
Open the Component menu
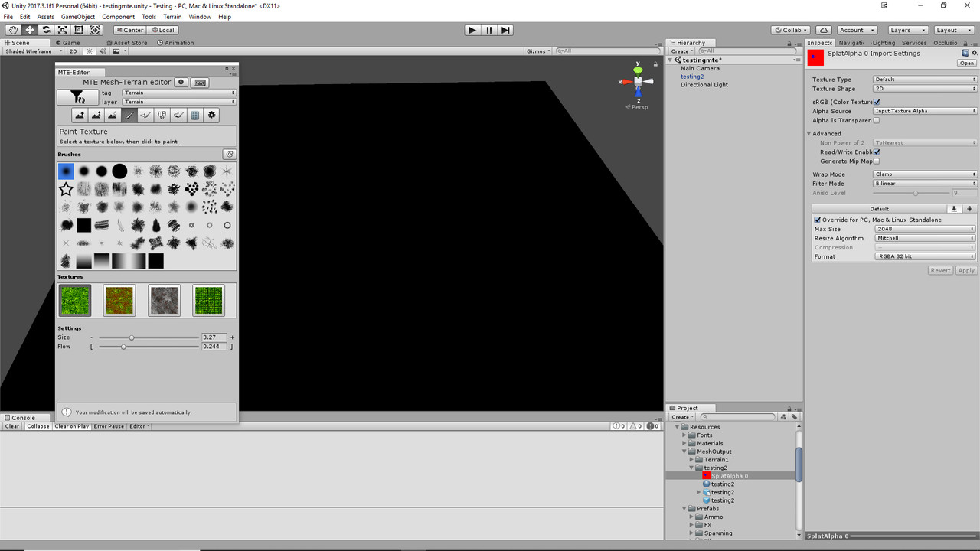[118, 17]
